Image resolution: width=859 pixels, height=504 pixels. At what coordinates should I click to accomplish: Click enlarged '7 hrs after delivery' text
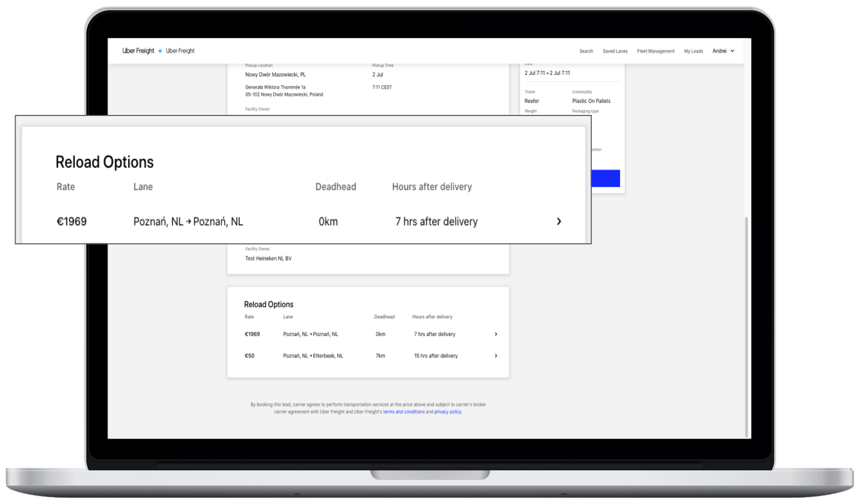(x=436, y=222)
